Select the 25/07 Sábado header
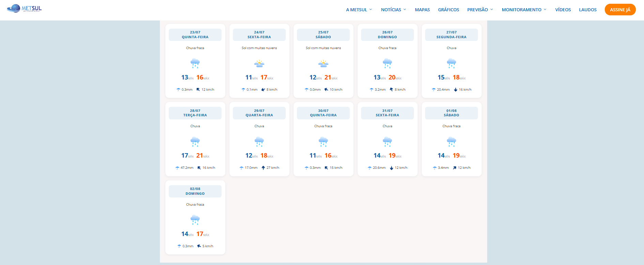 [x=323, y=35]
